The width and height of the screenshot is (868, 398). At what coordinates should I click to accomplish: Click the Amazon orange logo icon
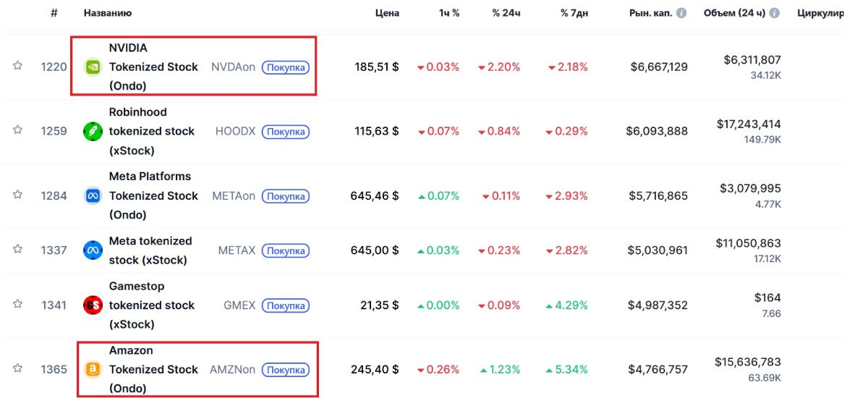pos(93,369)
